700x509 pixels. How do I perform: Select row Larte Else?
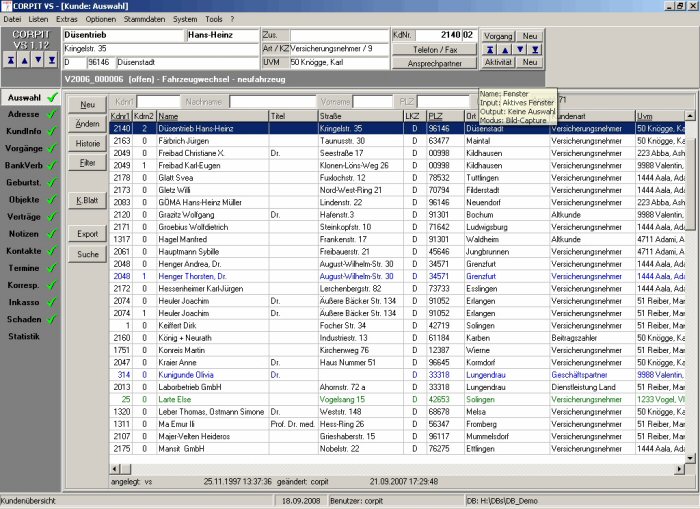(x=396, y=400)
